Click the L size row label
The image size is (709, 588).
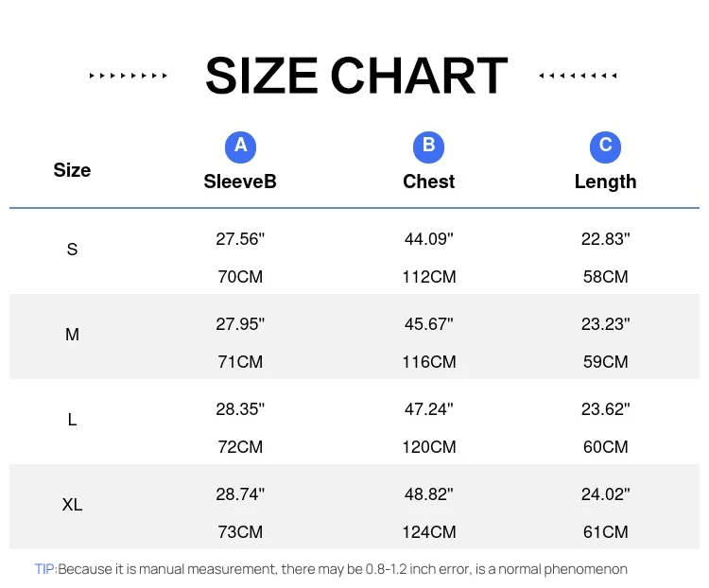point(72,420)
